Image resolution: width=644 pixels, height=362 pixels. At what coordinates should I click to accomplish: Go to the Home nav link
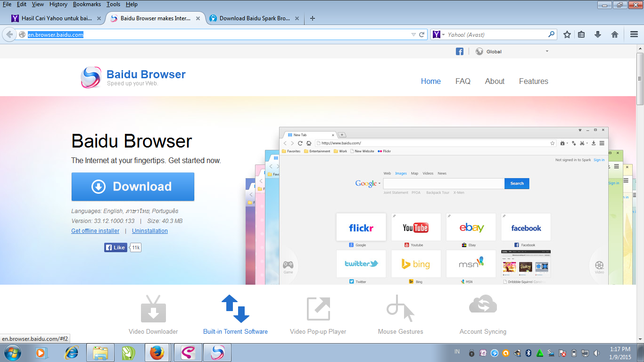431,81
